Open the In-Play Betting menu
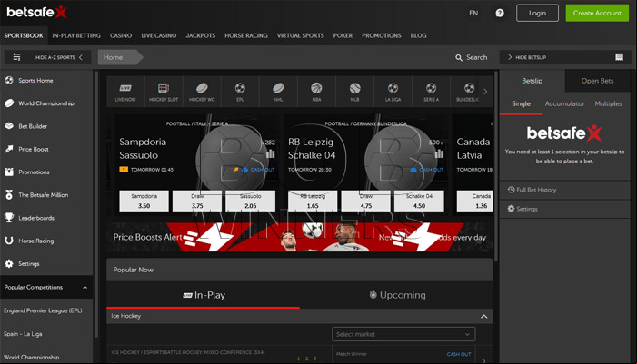 pyautogui.click(x=76, y=35)
